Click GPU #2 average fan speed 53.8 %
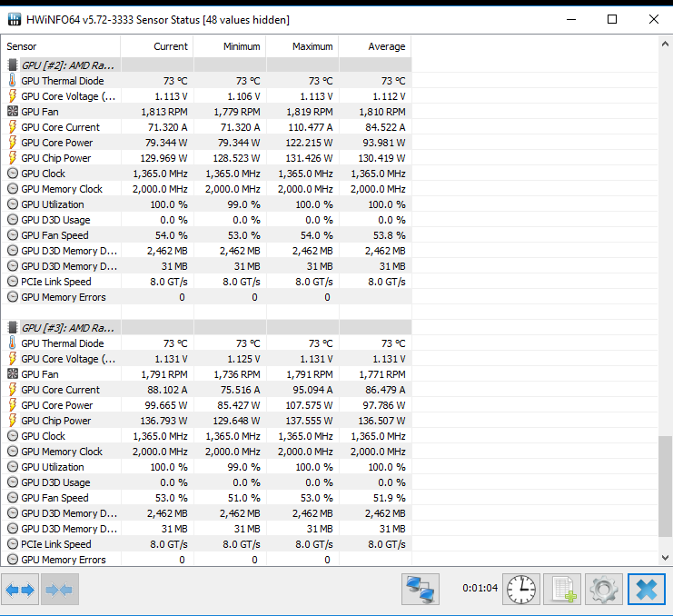 (x=390, y=235)
